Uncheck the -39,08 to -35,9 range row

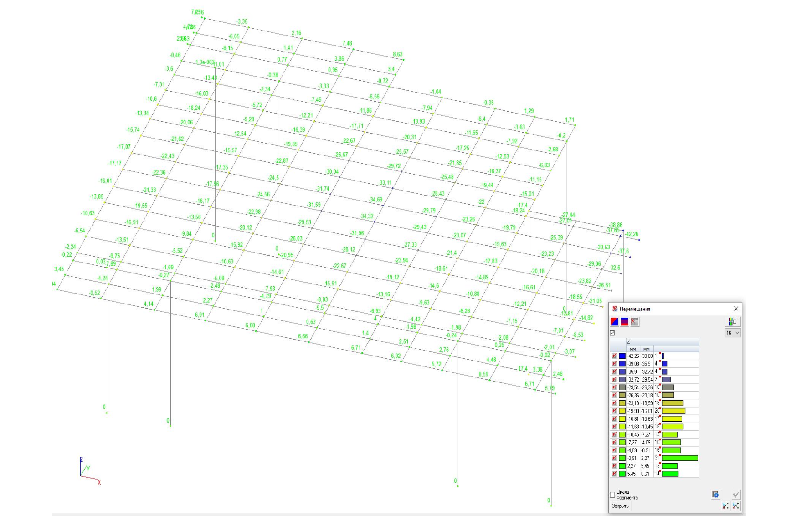click(614, 364)
